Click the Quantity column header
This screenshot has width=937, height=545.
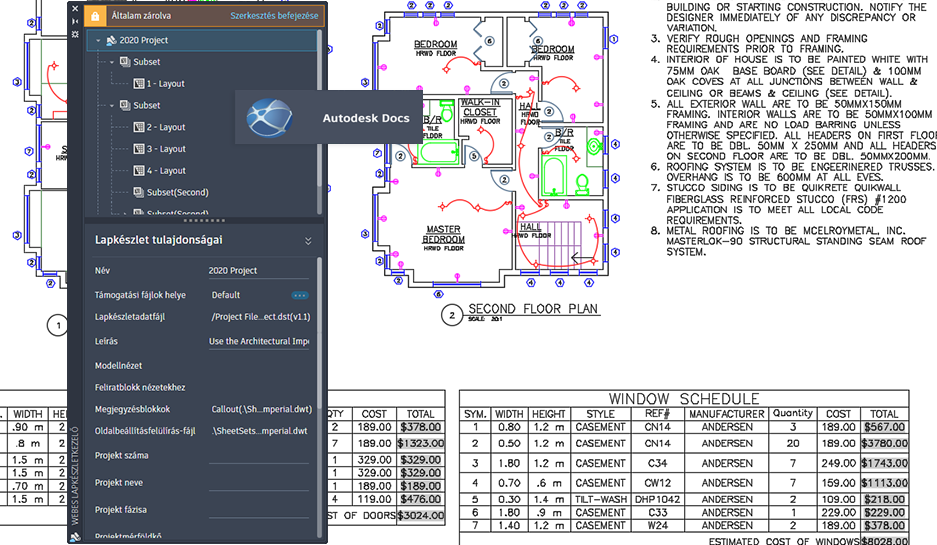pyautogui.click(x=793, y=413)
